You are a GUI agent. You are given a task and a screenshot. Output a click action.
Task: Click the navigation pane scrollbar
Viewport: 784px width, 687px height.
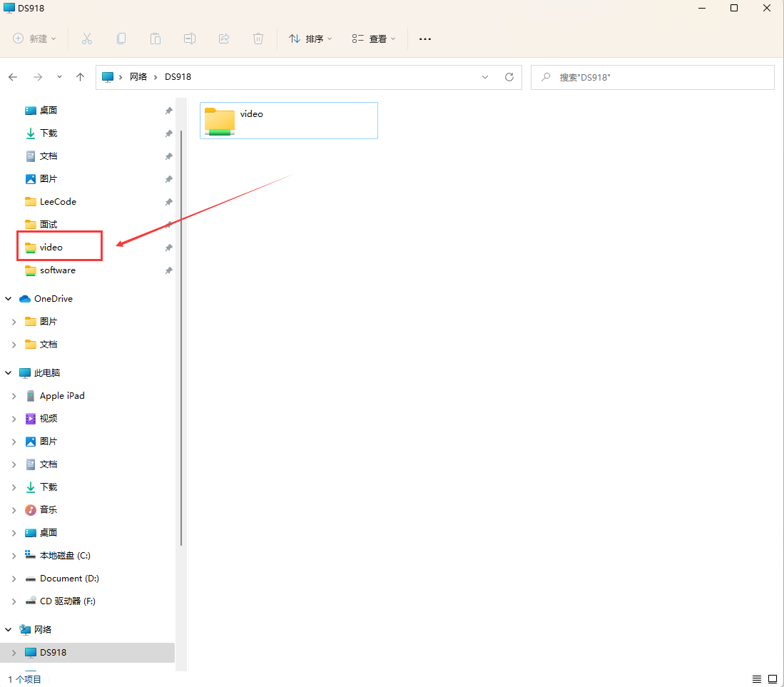click(x=181, y=338)
